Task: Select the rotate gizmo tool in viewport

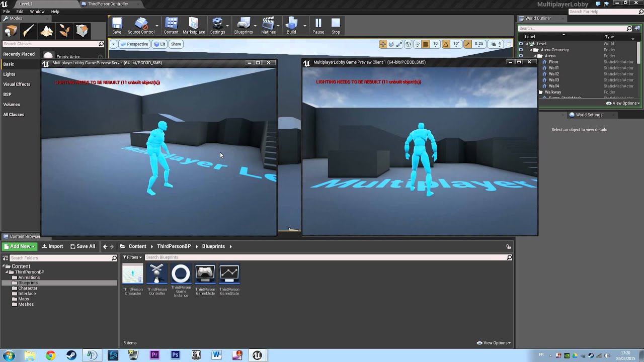Action: (x=391, y=44)
